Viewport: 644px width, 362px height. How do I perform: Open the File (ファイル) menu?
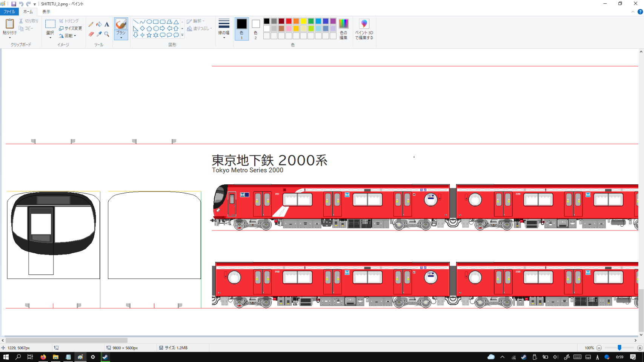[x=9, y=12]
